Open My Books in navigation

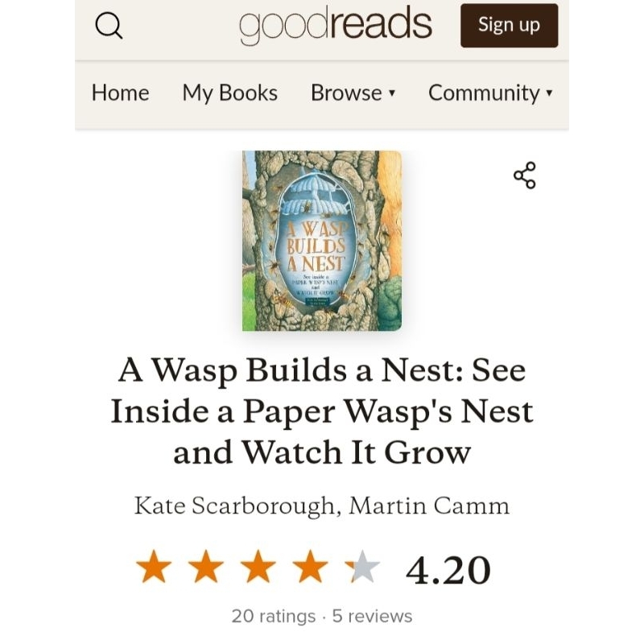click(x=230, y=93)
